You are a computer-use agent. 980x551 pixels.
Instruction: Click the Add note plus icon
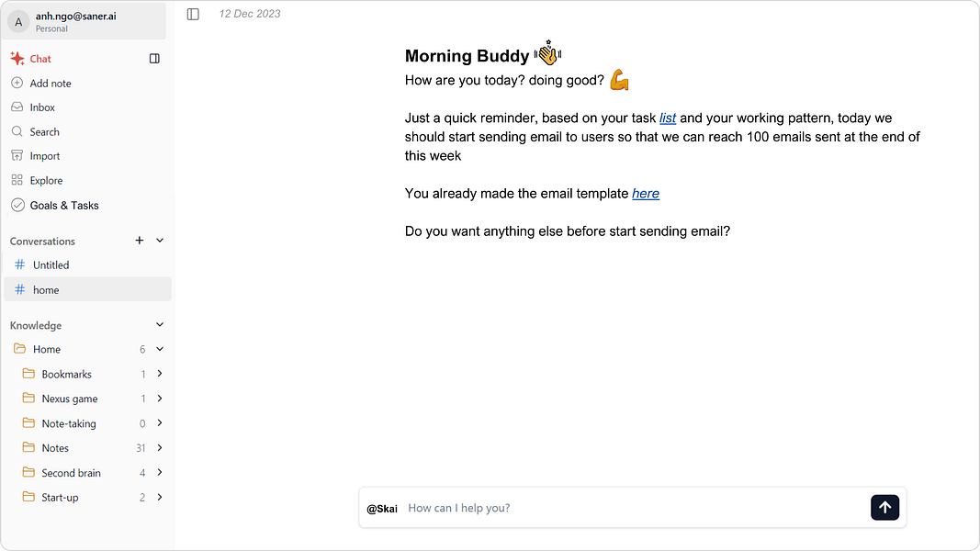(17, 83)
